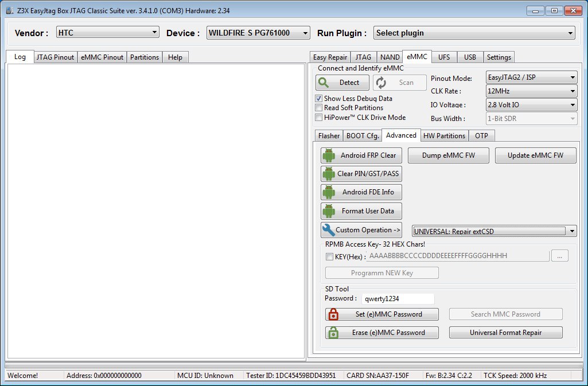This screenshot has height=386, width=588.
Task: Switch to the Easy Repair tab
Action: pyautogui.click(x=330, y=57)
